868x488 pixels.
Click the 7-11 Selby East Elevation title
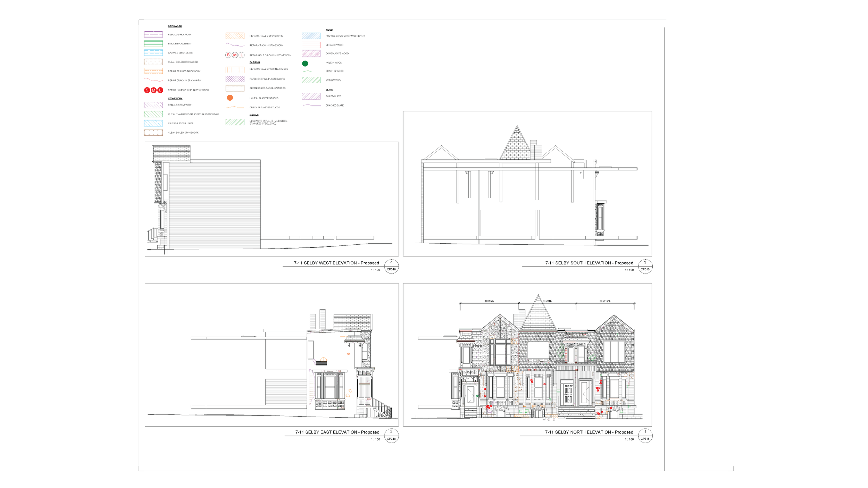coord(337,432)
